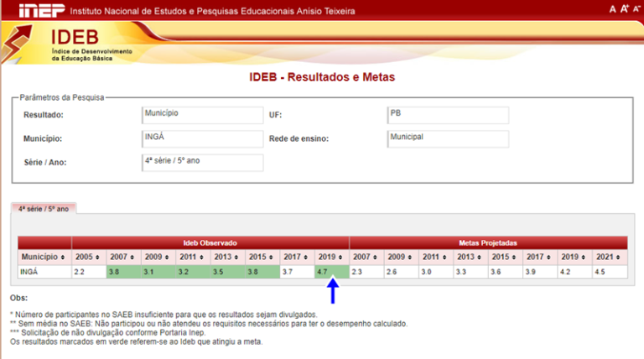The height and width of the screenshot is (359, 644).
Task: Click the INEP logo in the header
Action: (x=32, y=11)
